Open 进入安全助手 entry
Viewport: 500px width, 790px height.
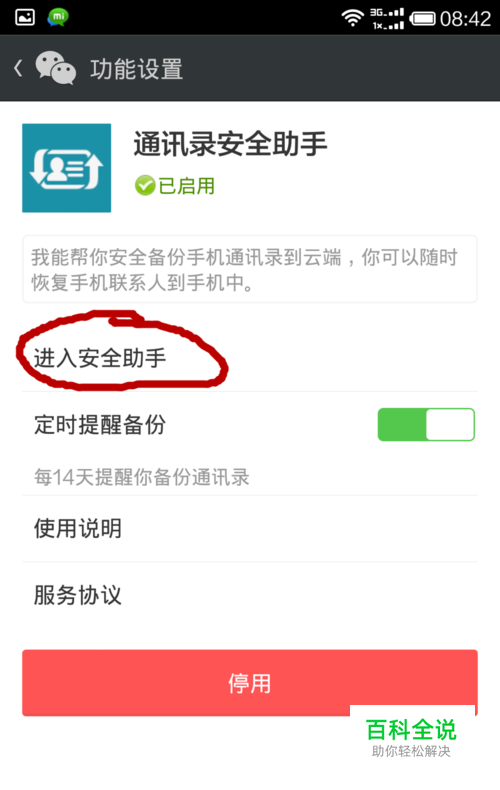(249, 359)
